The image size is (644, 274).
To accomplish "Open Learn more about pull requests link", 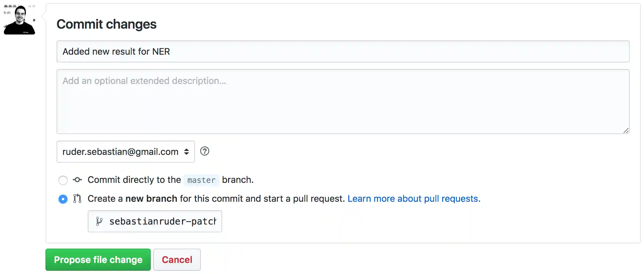I will click(414, 199).
